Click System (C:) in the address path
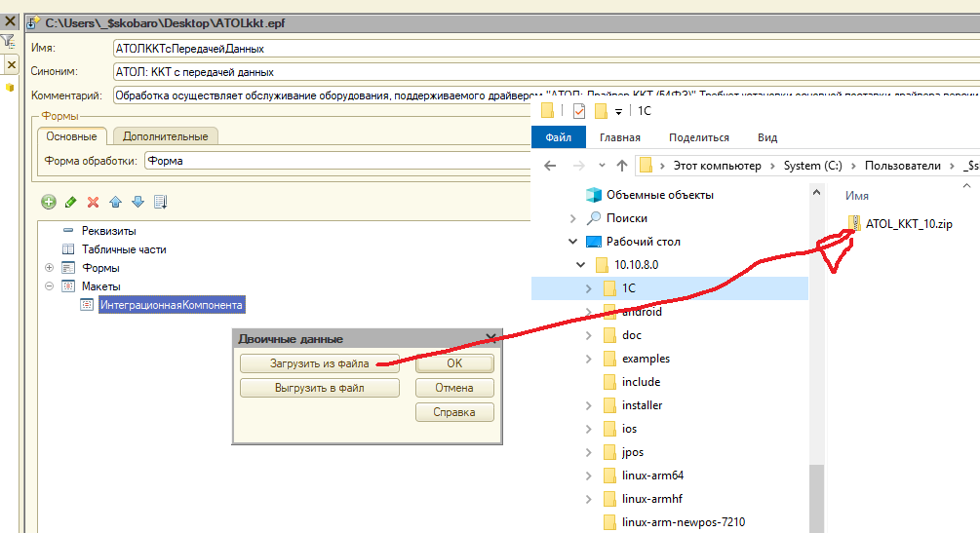Image resolution: width=980 pixels, height=533 pixels. (x=812, y=166)
